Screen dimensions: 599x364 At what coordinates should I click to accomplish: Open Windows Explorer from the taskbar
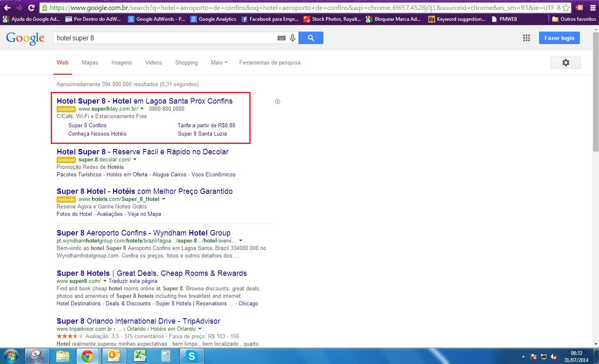[x=63, y=356]
